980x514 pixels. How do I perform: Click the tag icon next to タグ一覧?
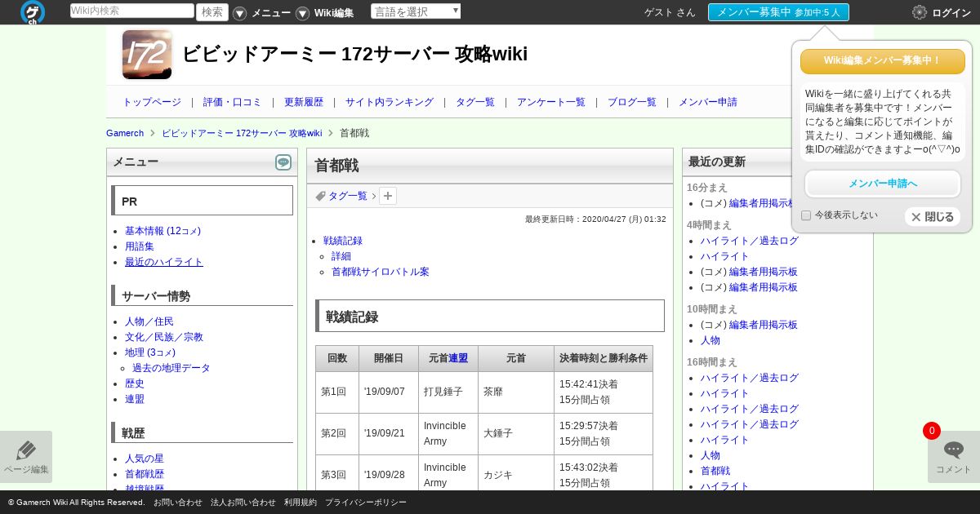click(x=321, y=196)
